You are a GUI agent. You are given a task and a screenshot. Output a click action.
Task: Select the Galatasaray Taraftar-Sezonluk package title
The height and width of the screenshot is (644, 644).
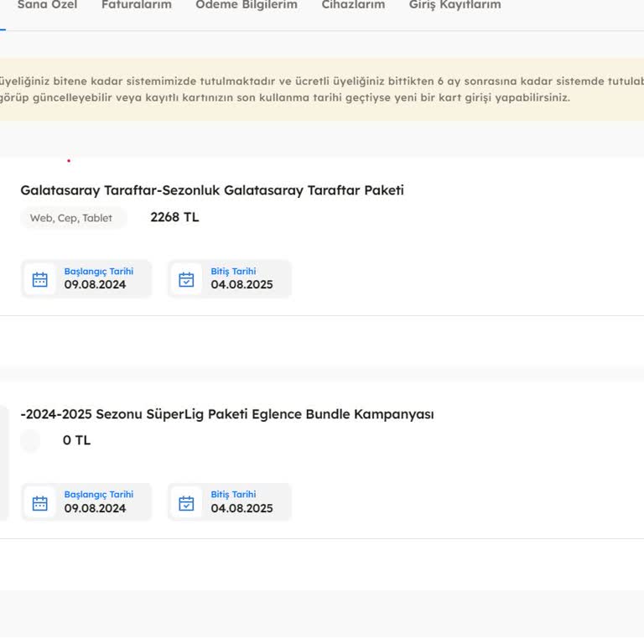(212, 190)
